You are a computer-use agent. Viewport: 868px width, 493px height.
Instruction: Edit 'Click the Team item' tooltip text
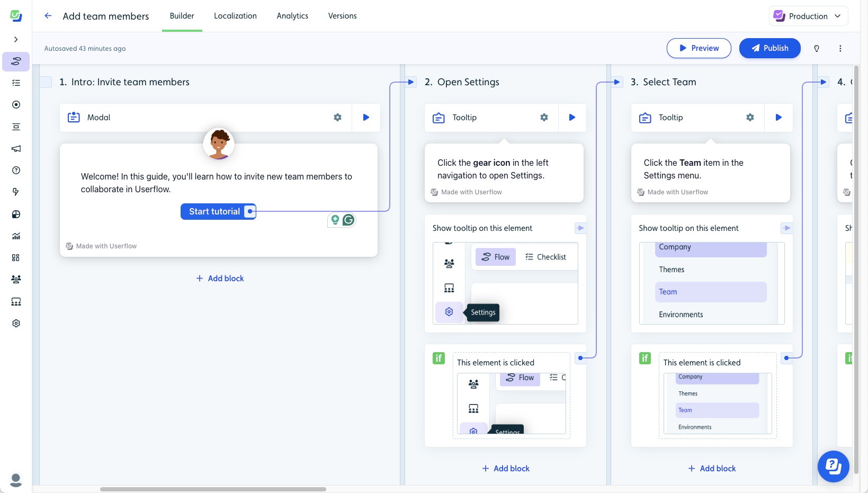coord(694,169)
